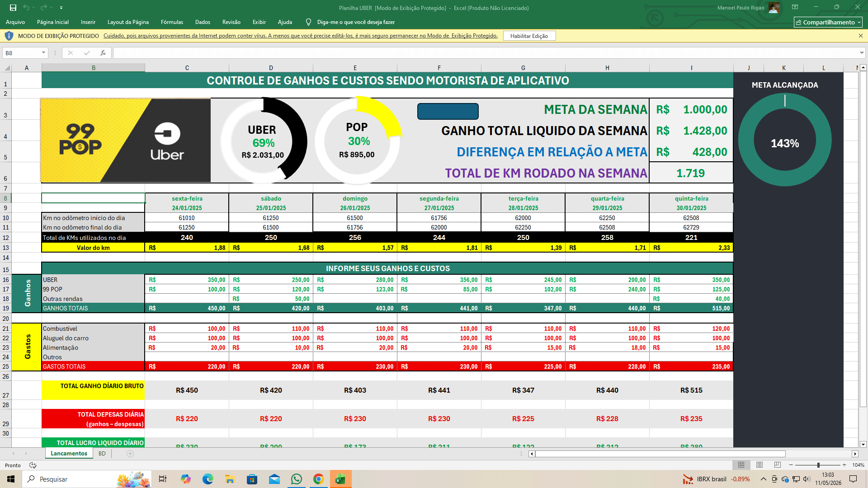Click the zoom in plus button

point(844,465)
